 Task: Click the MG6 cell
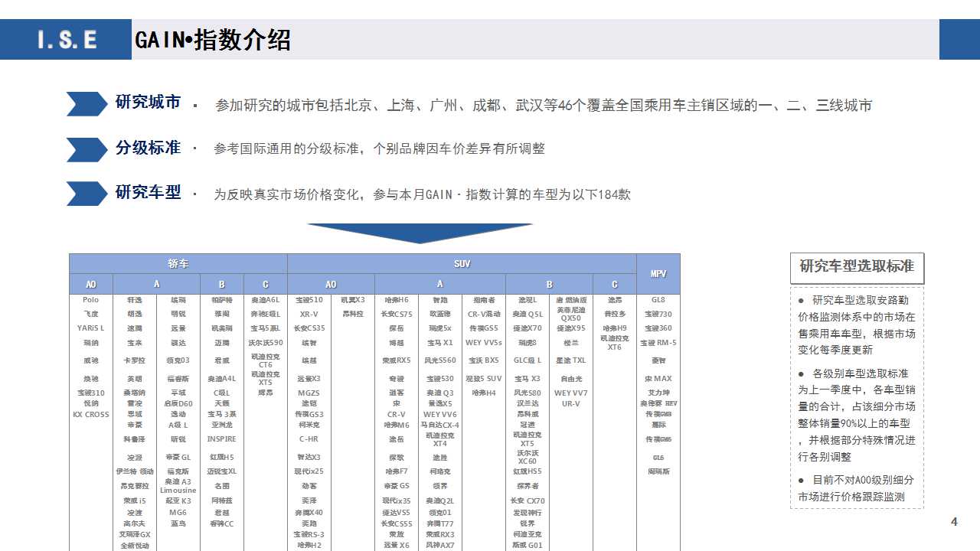(x=178, y=513)
